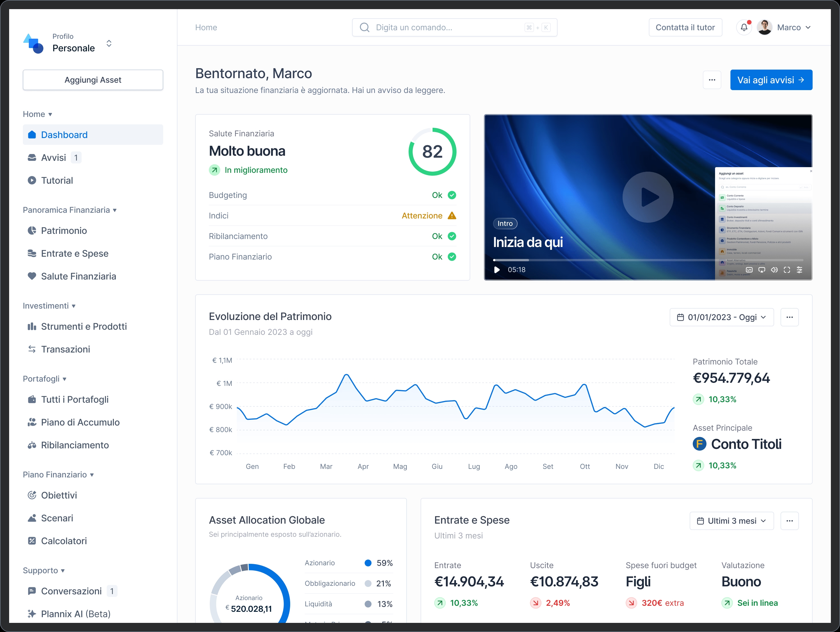The image size is (840, 632).
Task: Open video settings sliders icon
Action: pos(799,270)
